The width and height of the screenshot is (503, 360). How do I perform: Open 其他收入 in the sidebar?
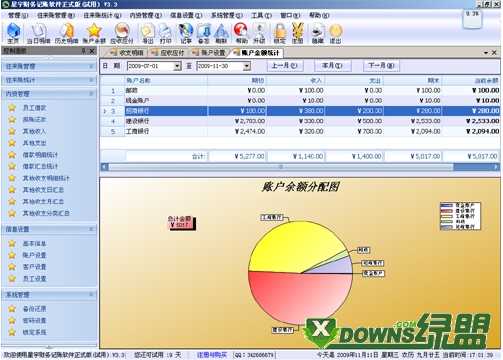pyautogui.click(x=34, y=131)
